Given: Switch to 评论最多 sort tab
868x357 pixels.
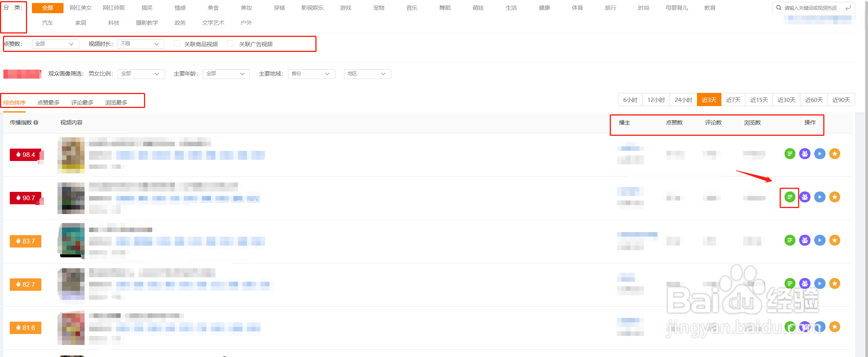Looking at the screenshot, I should click(82, 102).
